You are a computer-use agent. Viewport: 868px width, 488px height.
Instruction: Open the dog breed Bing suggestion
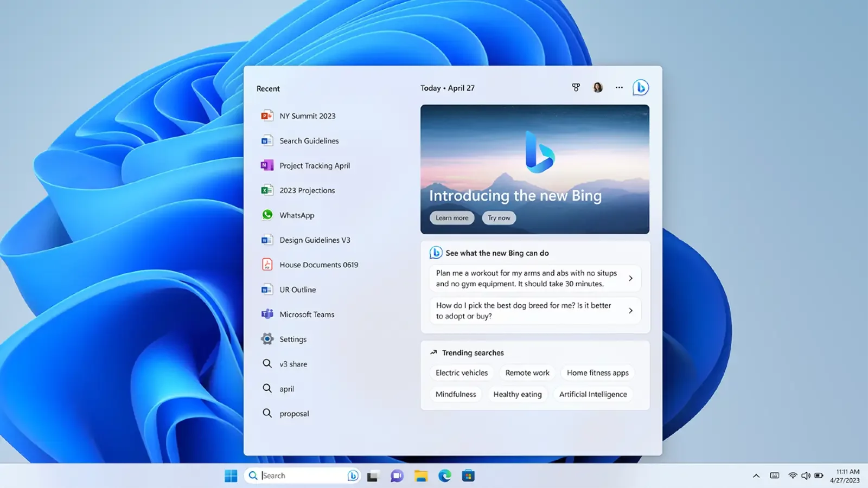coord(535,311)
